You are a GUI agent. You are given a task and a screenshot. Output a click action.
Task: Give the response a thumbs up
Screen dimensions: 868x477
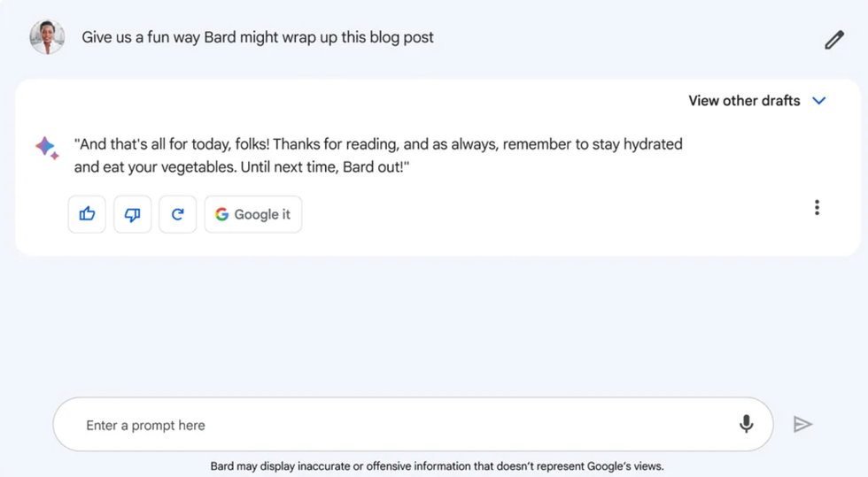pyautogui.click(x=87, y=214)
